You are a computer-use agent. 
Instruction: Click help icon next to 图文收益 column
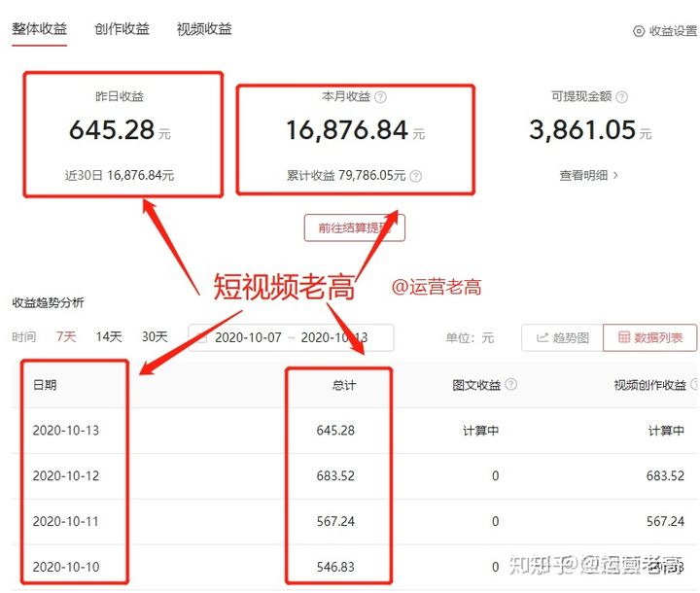pos(511,385)
